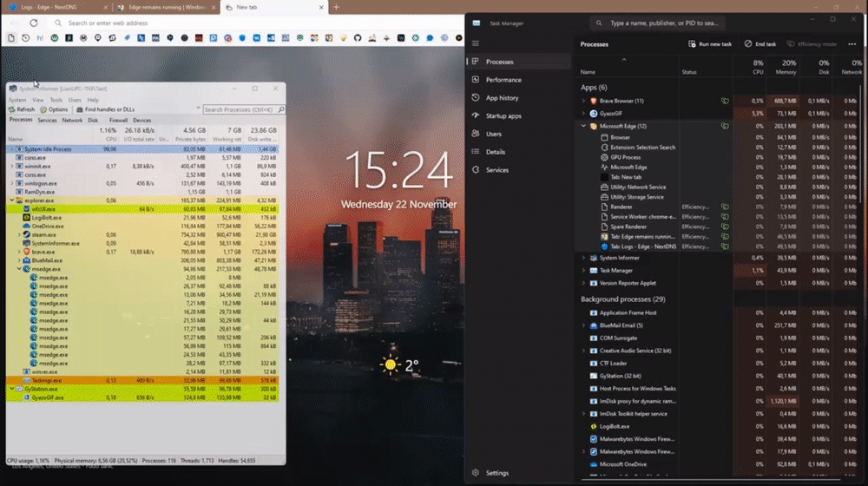Screen dimensions: 868x486
Task: Click Find handles or DLLs button
Action: pyautogui.click(x=105, y=109)
